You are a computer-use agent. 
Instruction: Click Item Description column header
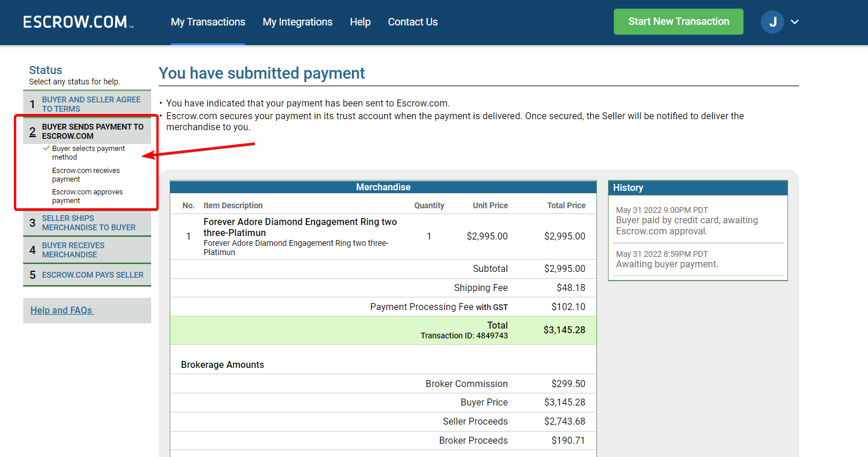pyautogui.click(x=233, y=205)
